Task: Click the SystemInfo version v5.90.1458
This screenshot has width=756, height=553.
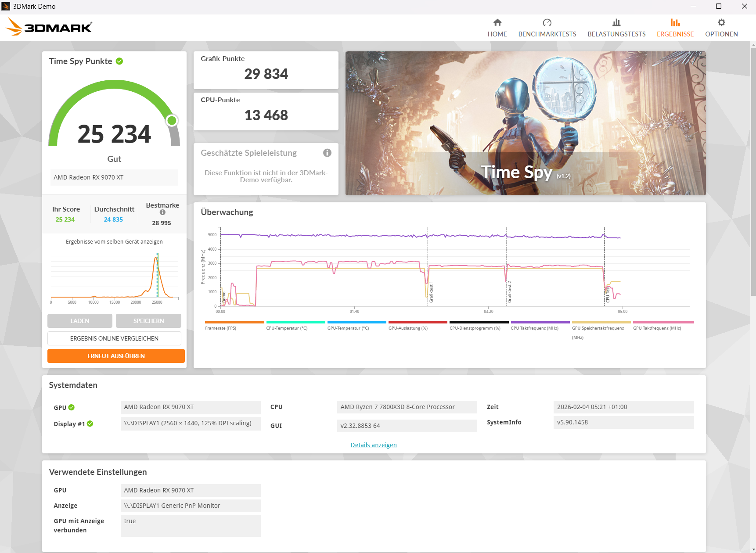Action: tap(623, 422)
